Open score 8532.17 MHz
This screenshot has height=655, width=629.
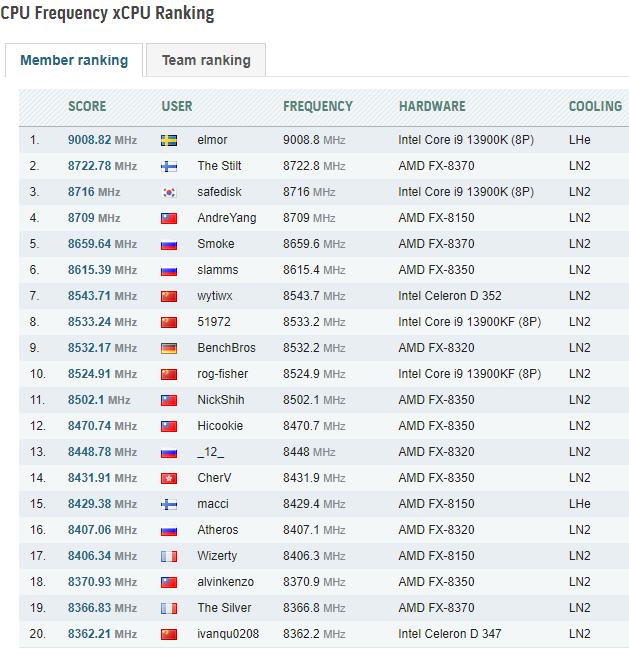[x=102, y=348]
